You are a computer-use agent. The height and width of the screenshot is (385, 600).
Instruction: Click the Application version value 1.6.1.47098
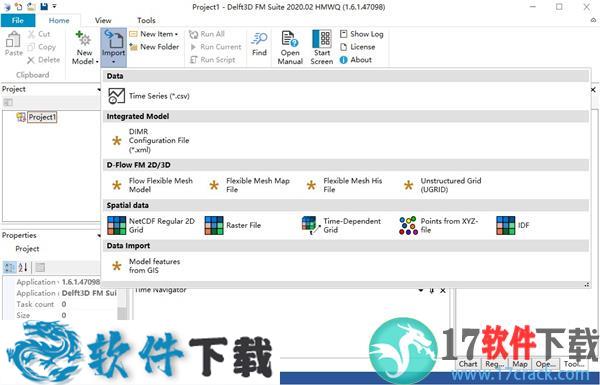[81, 282]
